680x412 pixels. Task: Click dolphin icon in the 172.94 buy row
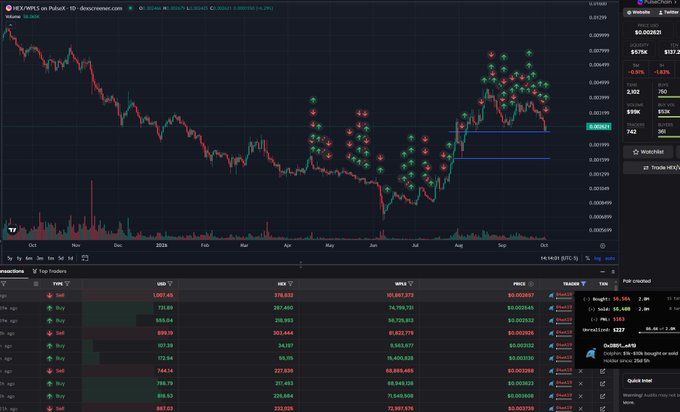point(551,358)
